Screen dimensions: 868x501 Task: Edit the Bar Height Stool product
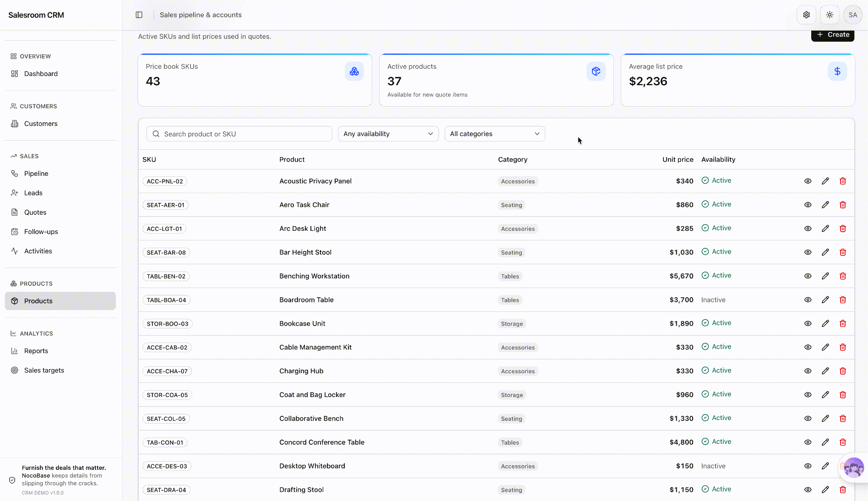[825, 252]
